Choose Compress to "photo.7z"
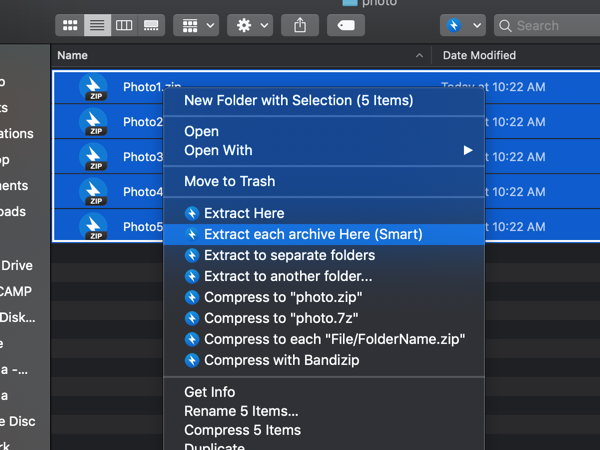Viewport: 600px width, 450px height. pyautogui.click(x=282, y=318)
